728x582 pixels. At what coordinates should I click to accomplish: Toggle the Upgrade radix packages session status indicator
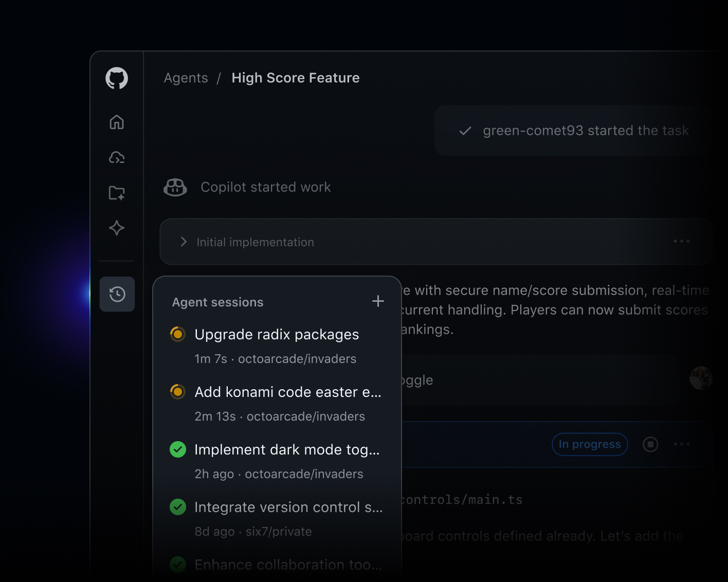click(177, 334)
